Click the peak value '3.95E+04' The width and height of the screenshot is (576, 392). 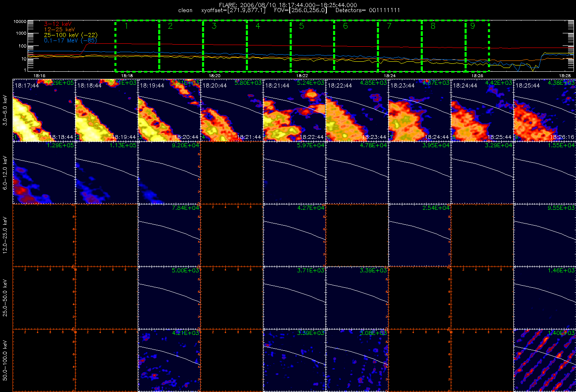[436, 146]
